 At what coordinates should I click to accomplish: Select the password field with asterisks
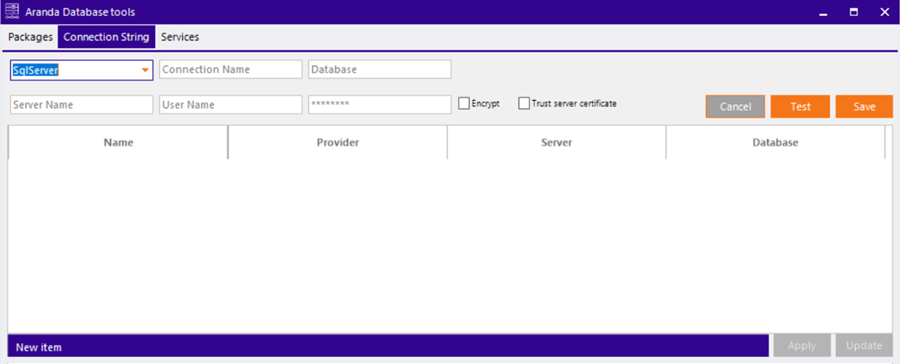pos(379,105)
